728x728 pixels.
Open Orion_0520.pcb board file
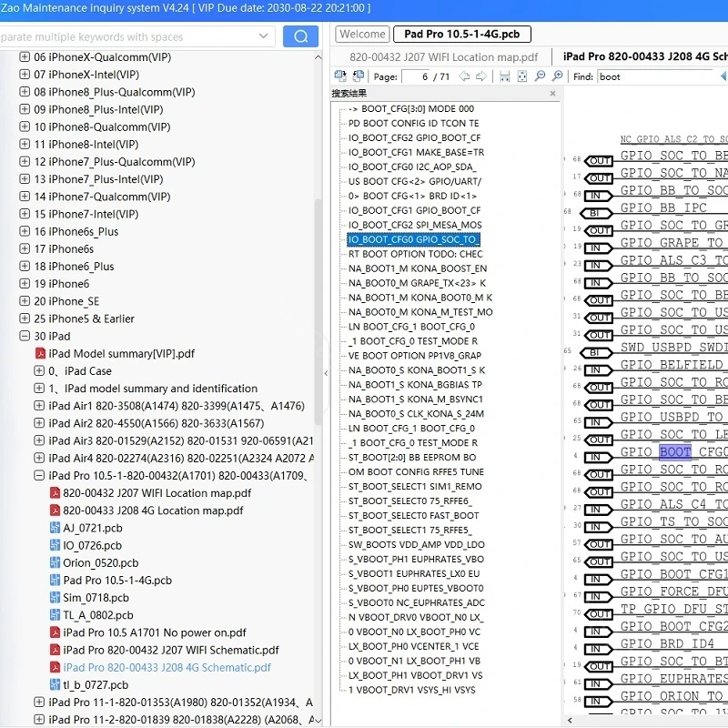(x=100, y=562)
